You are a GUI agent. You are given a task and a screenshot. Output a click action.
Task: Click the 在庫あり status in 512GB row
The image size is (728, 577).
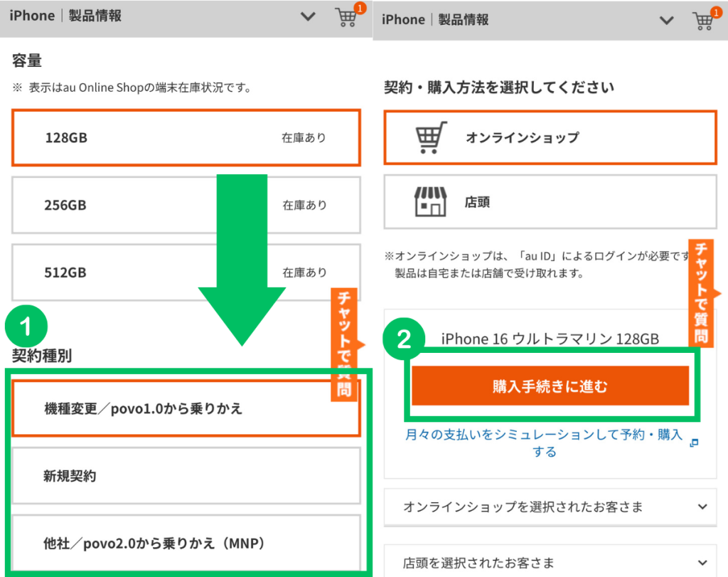(x=304, y=272)
